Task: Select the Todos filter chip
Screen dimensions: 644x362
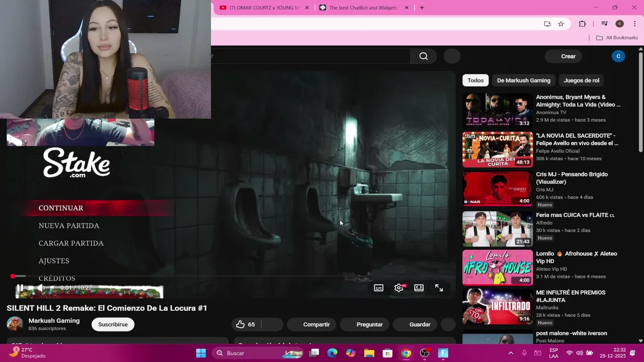Action: coord(475,80)
